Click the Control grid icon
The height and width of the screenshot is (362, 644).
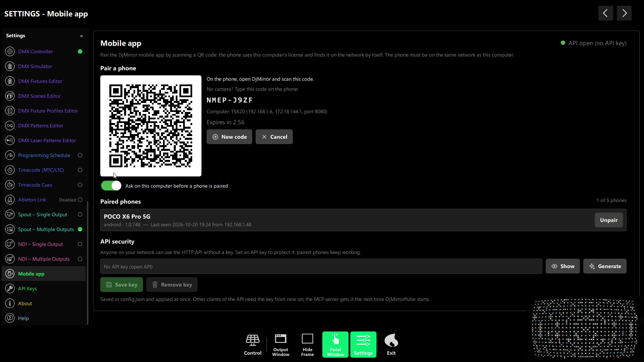(253, 340)
